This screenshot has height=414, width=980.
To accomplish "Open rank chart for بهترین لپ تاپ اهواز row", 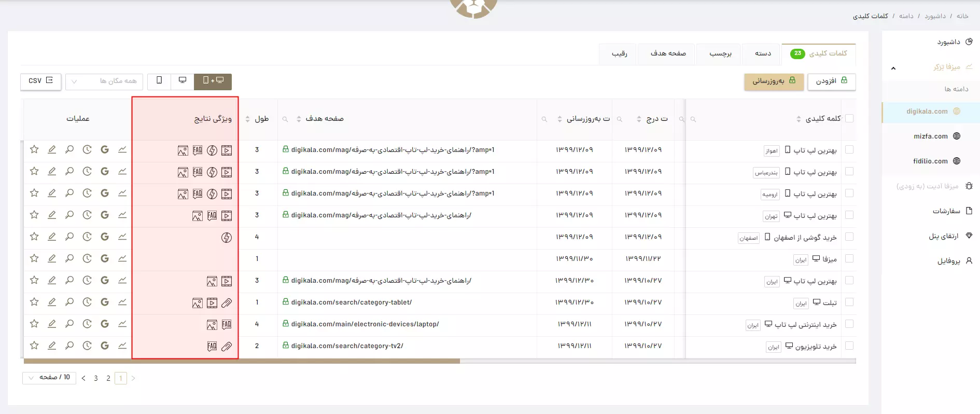I will coord(122,149).
